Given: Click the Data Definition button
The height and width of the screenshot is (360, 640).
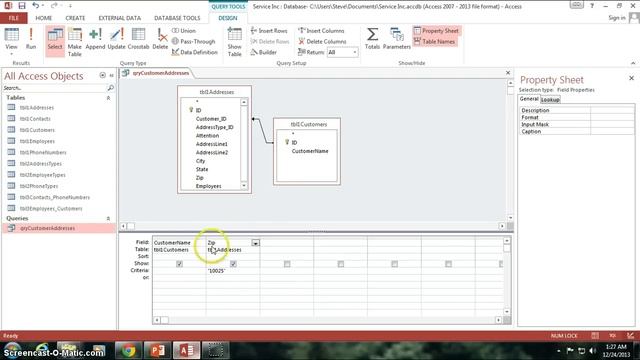Looking at the screenshot, I should click(195, 52).
